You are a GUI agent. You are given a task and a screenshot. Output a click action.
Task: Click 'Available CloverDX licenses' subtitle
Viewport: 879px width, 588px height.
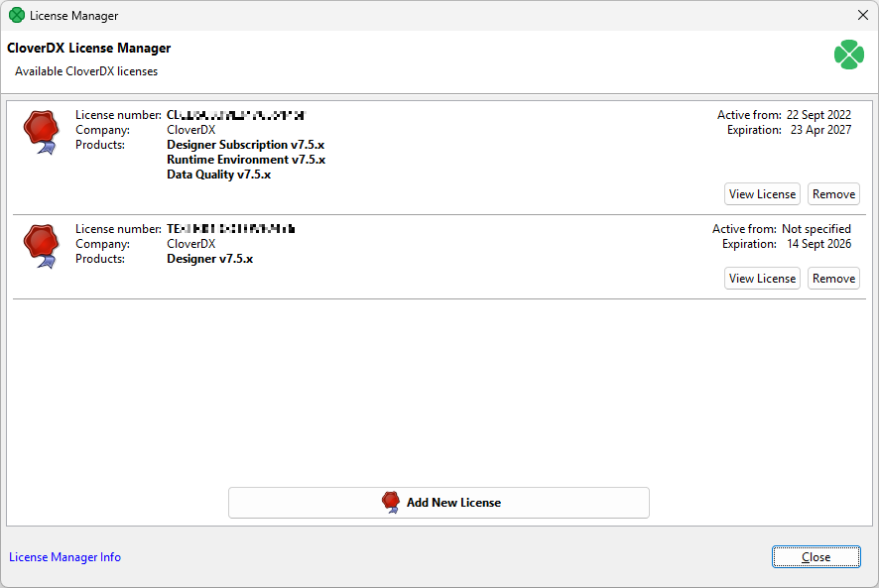[x=86, y=71]
